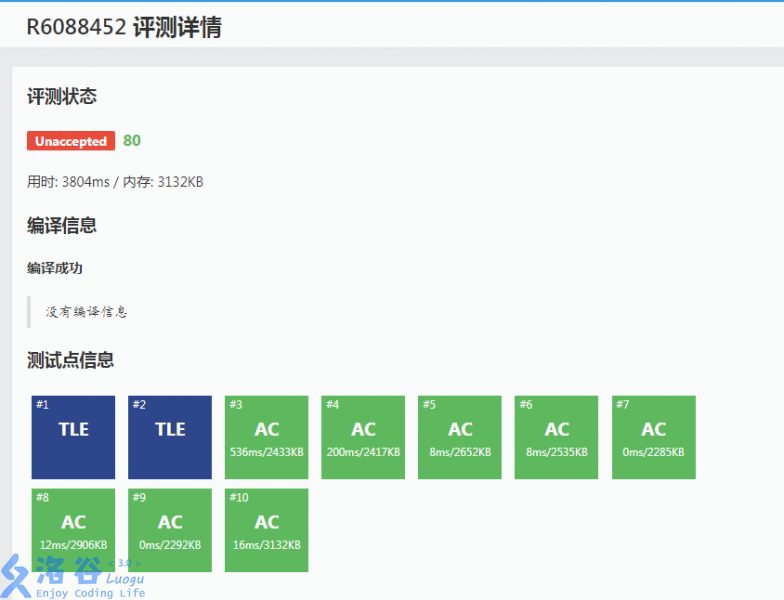Select test point #8 AC tile
The image size is (784, 600).
(73, 530)
